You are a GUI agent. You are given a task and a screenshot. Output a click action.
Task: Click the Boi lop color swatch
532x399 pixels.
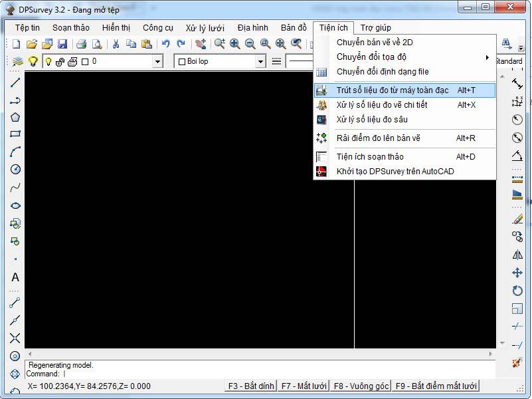coord(181,62)
